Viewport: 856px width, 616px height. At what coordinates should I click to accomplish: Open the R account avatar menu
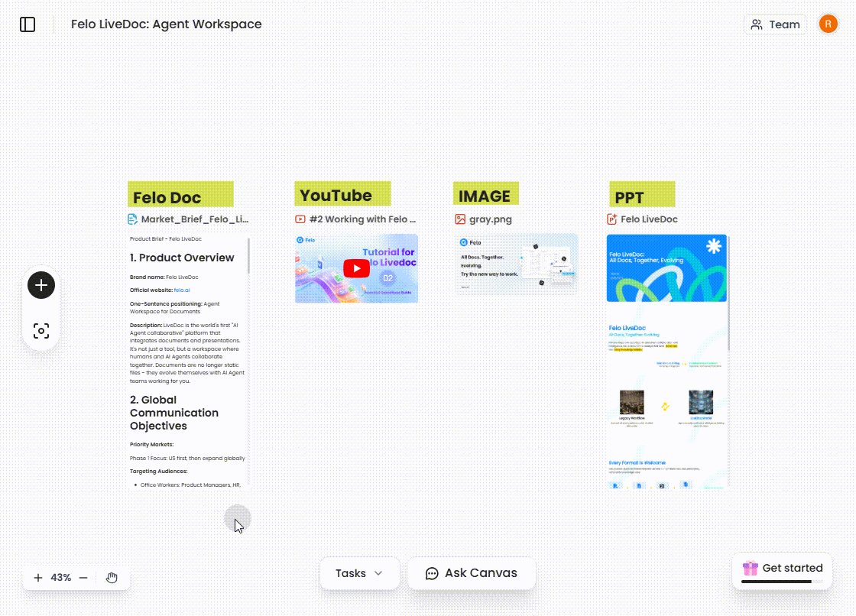coord(828,24)
